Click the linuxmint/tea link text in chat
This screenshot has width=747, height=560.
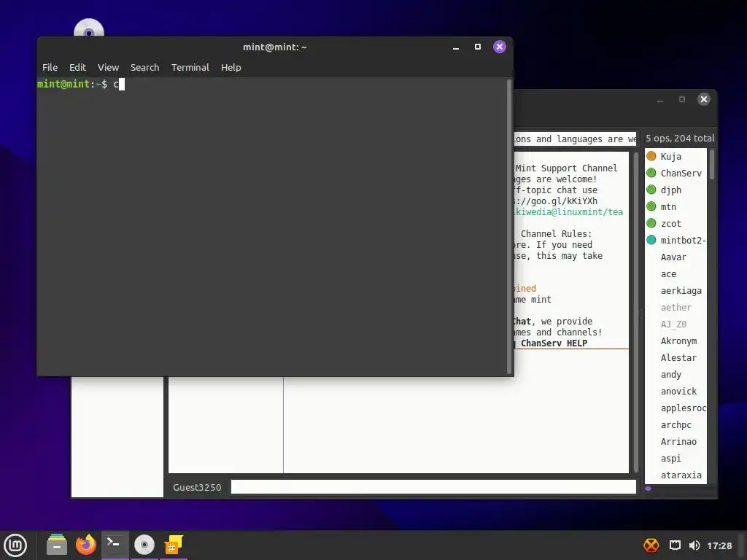[569, 212]
